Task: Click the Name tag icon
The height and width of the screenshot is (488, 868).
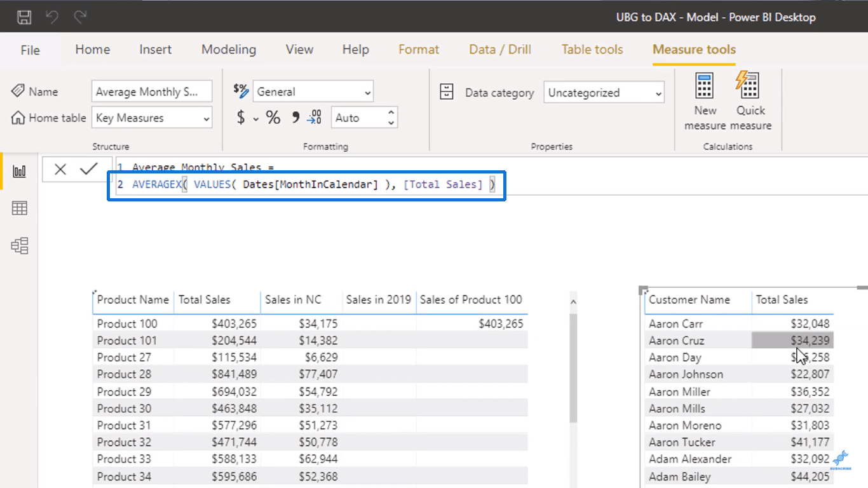Action: (x=18, y=91)
